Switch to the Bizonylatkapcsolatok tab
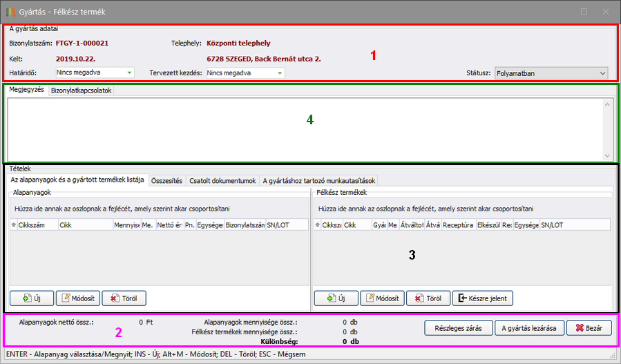This screenshot has width=621, height=364. [82, 90]
